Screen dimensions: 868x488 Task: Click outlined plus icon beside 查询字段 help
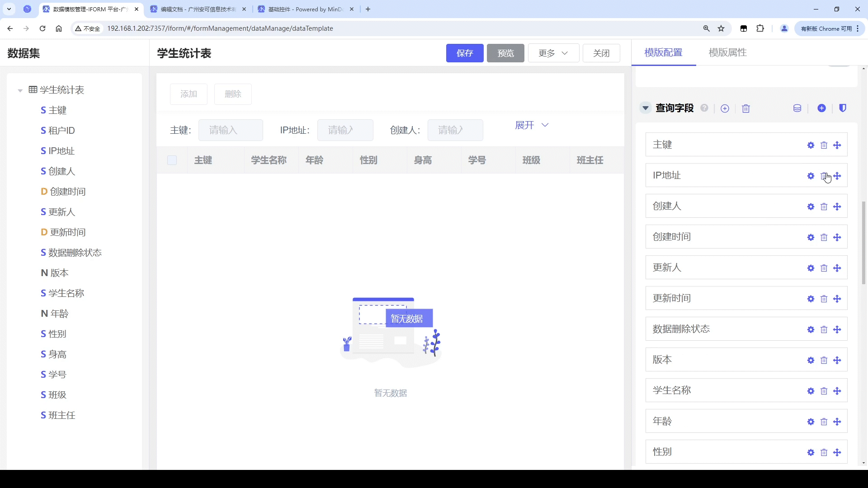(725, 108)
